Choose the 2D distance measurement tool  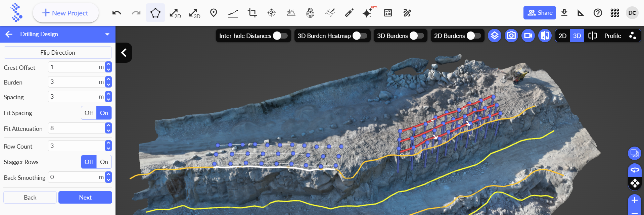point(175,13)
